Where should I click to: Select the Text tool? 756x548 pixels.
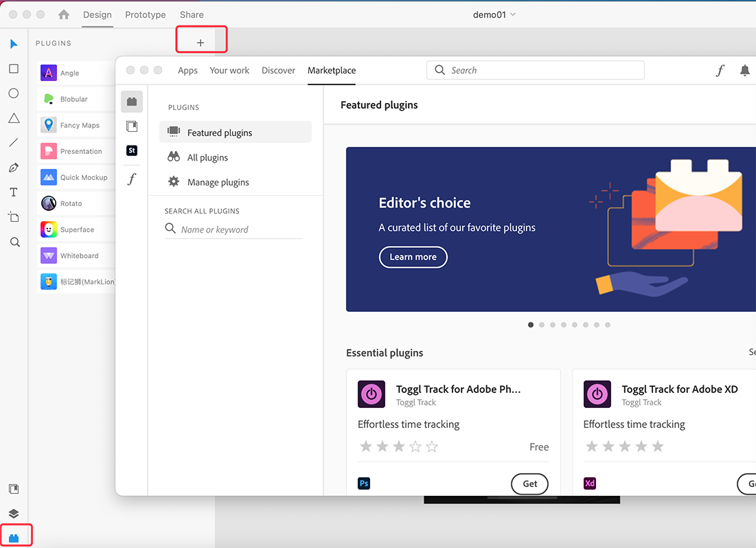click(x=14, y=192)
